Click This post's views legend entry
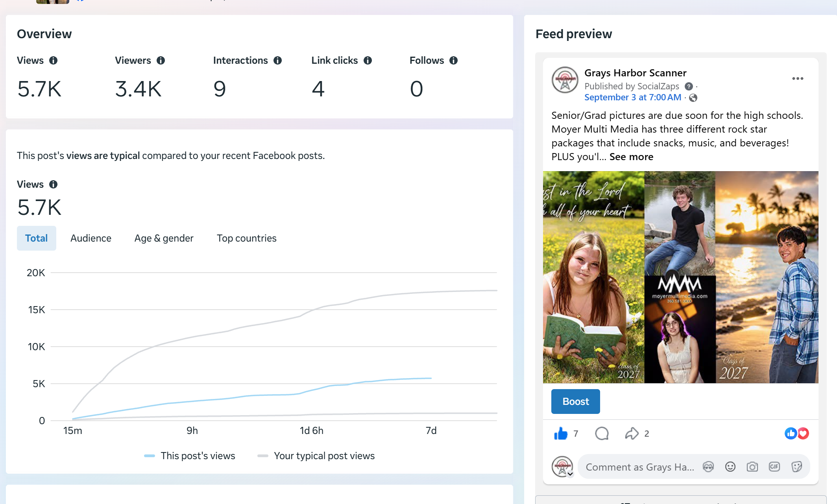 (x=190, y=456)
